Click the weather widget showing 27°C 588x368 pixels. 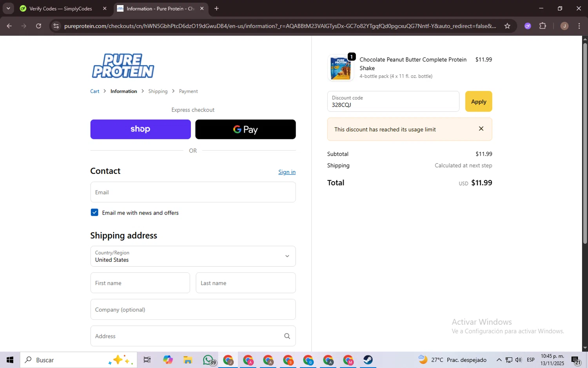pos(452,360)
